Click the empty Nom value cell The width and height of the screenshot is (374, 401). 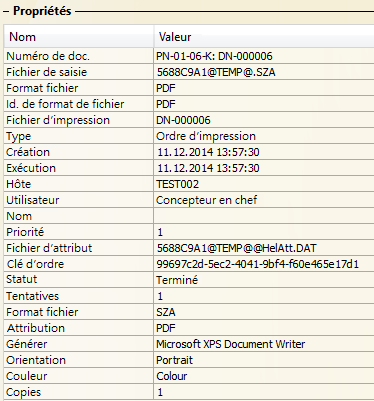(264, 216)
